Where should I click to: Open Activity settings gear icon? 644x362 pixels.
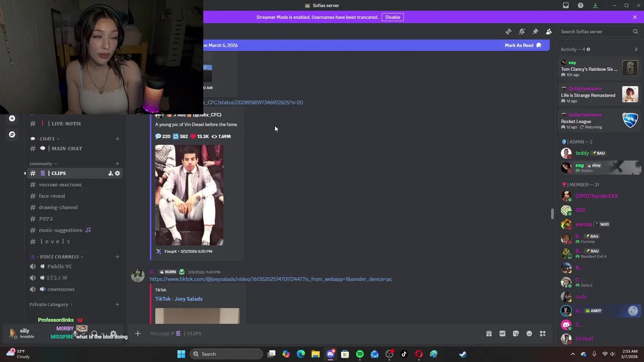click(x=588, y=49)
